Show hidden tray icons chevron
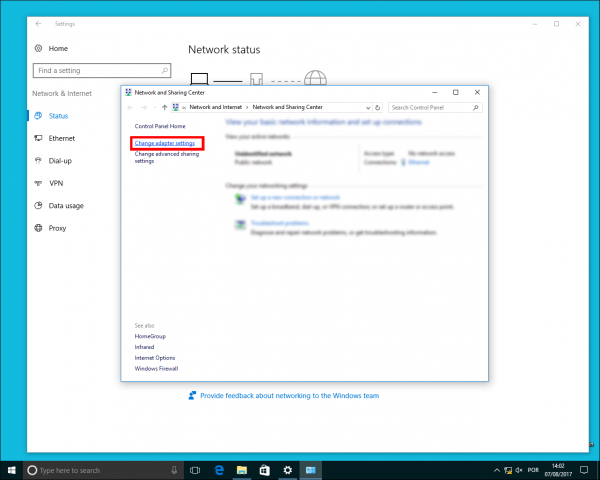Viewport: 600px width, 480px height. pyautogui.click(x=497, y=470)
